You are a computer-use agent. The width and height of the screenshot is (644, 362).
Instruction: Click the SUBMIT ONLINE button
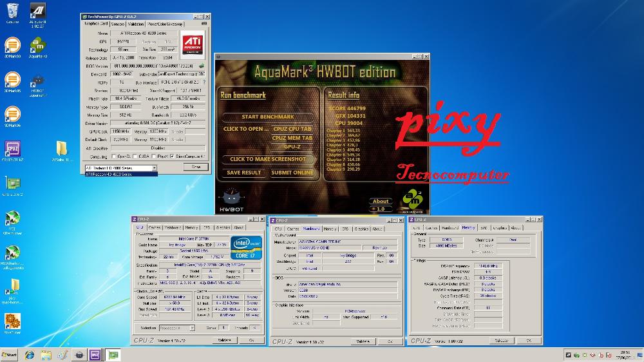click(292, 173)
